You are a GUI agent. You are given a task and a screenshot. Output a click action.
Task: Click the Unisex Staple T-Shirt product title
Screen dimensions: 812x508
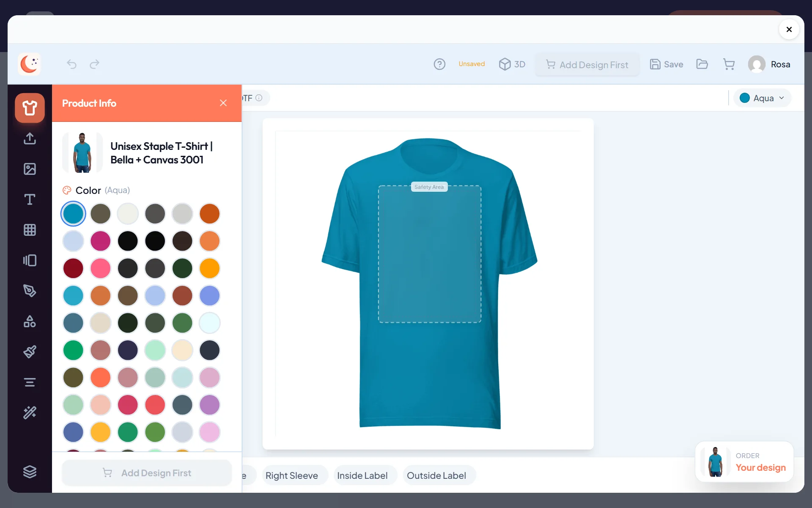click(162, 153)
